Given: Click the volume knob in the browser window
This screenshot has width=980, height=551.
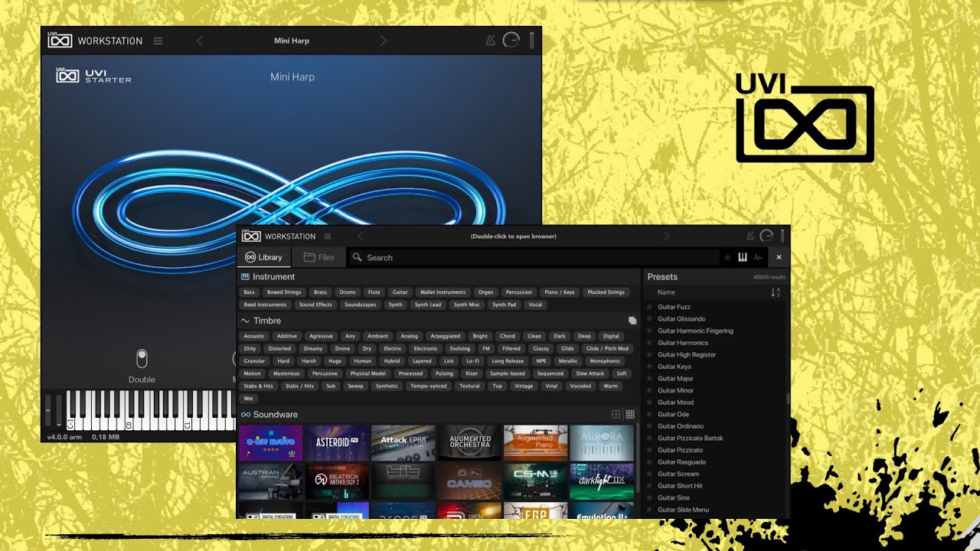Looking at the screenshot, I should (766, 236).
